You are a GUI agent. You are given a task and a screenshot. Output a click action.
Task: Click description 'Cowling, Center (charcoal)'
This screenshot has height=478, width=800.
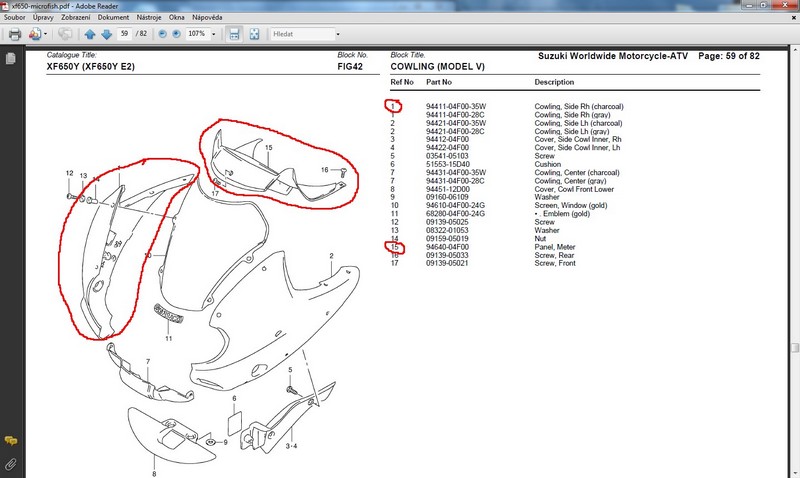pyautogui.click(x=577, y=172)
